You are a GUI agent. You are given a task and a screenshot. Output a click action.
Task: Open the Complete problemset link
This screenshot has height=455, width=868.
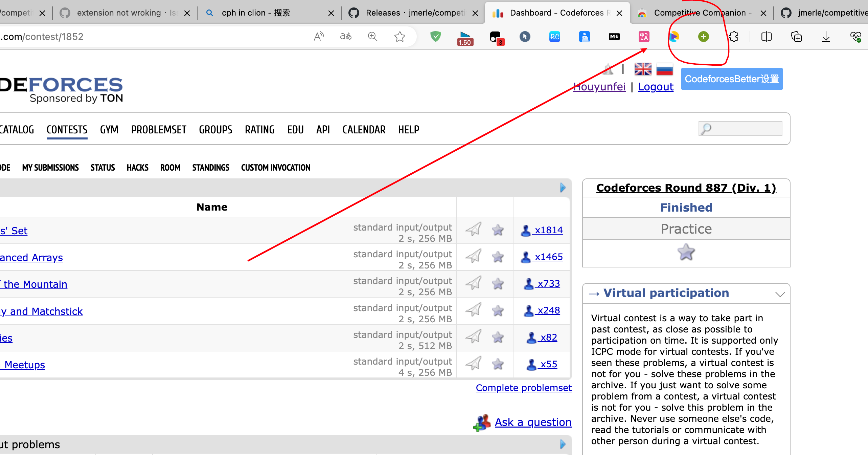click(x=523, y=388)
